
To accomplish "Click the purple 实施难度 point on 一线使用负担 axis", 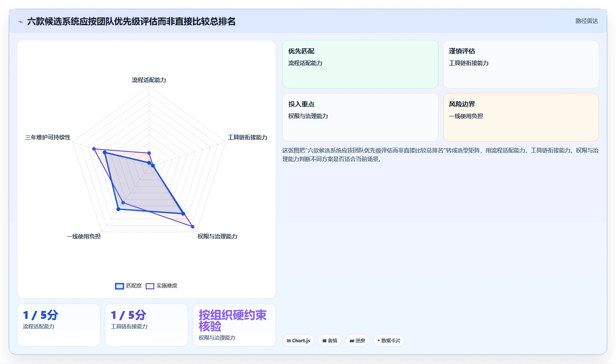I will [x=123, y=203].
